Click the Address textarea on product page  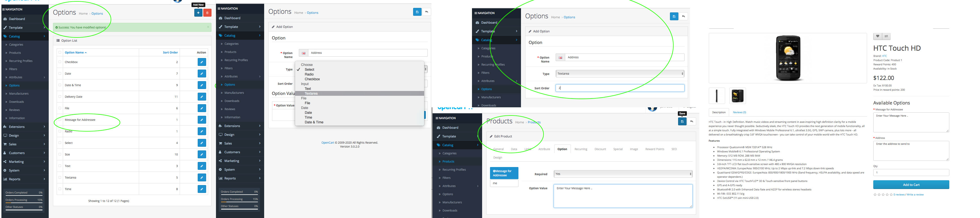[911, 151]
